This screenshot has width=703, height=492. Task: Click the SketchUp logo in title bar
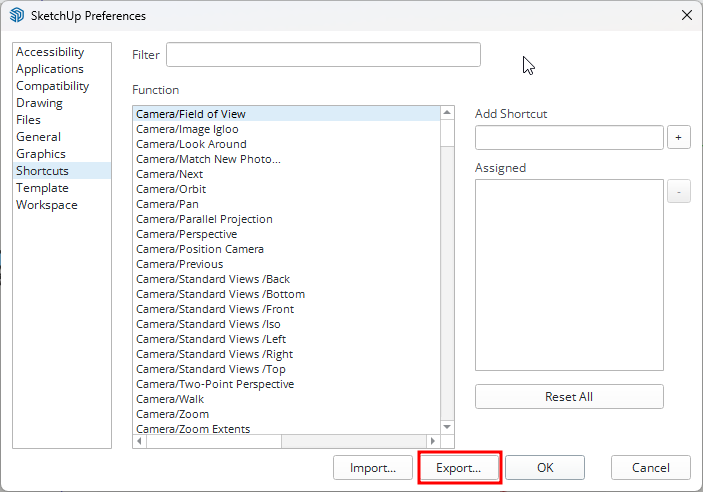[17, 15]
